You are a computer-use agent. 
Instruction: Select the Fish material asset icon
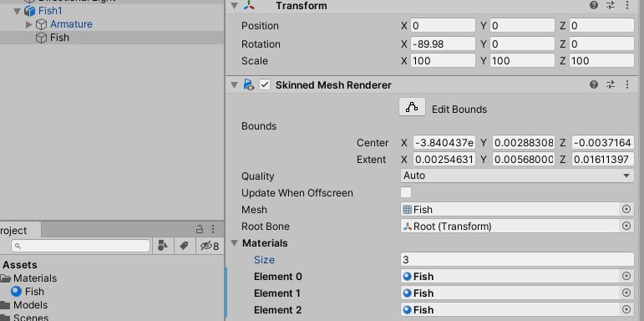[x=17, y=292]
